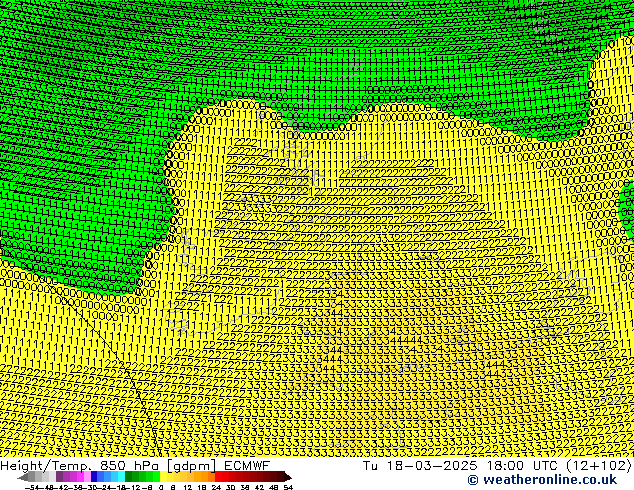The height and width of the screenshot is (490, 634).
Task: Click the grey left arrow end of the color scale
Action: (x=23, y=477)
